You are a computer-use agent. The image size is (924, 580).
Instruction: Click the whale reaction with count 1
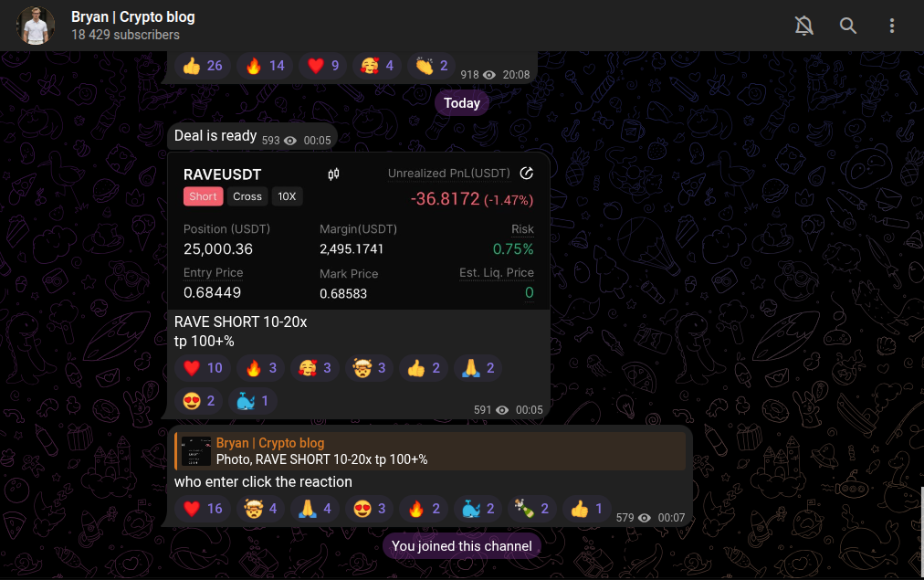pos(252,401)
